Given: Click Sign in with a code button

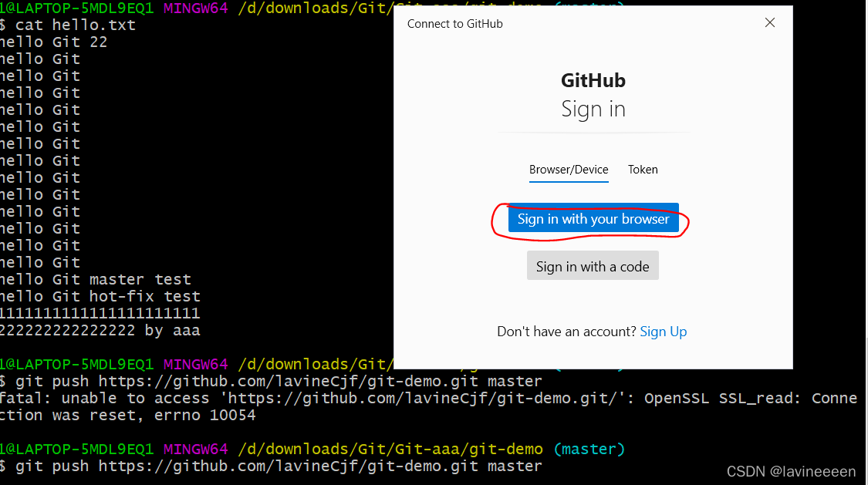Looking at the screenshot, I should [593, 266].
